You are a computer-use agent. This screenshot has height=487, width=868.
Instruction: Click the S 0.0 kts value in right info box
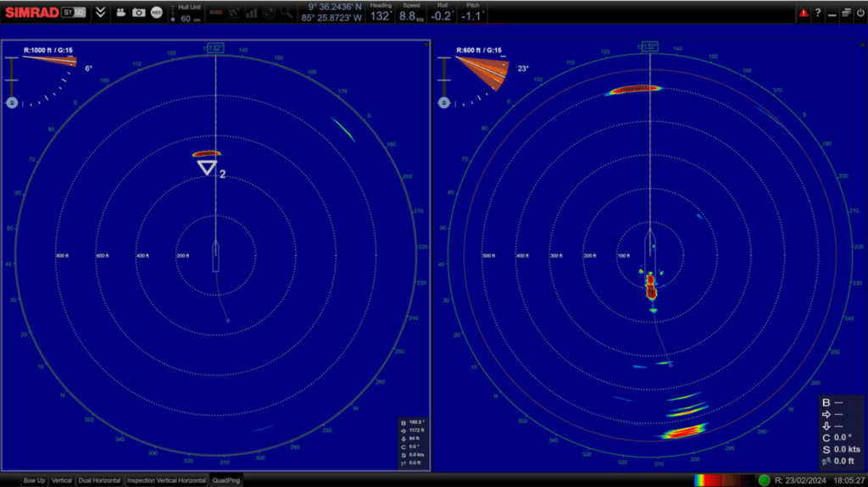[841, 450]
